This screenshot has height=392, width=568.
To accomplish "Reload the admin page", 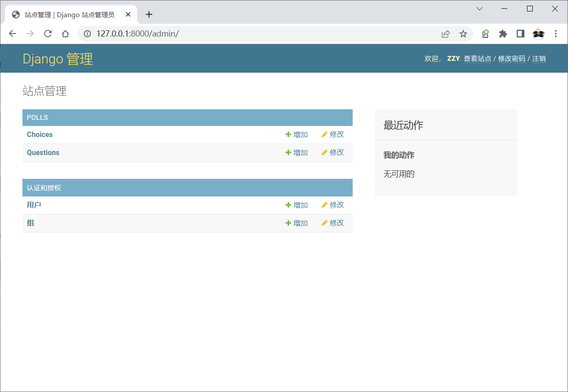I will point(48,34).
